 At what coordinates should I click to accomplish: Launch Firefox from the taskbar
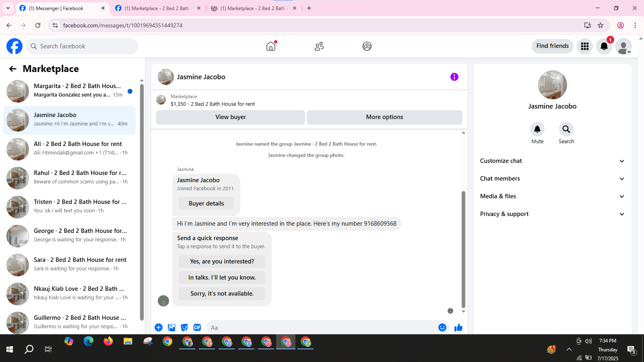[x=108, y=341]
